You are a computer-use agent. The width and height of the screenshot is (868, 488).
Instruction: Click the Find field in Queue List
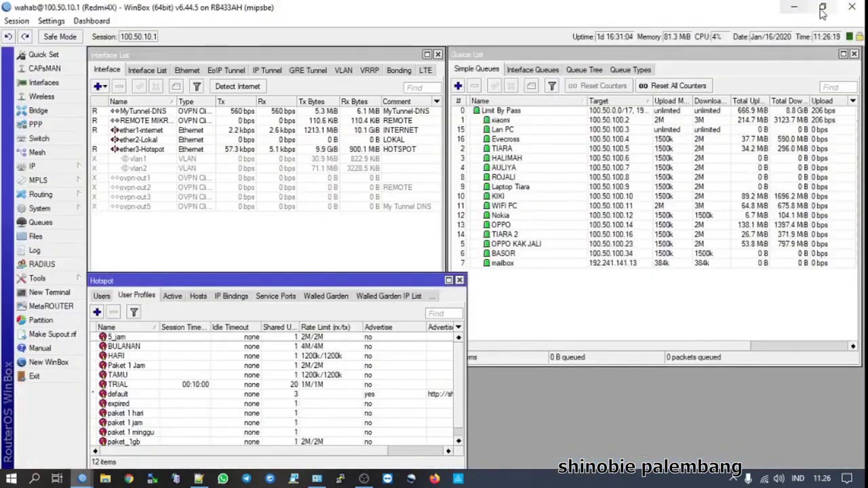tap(838, 87)
